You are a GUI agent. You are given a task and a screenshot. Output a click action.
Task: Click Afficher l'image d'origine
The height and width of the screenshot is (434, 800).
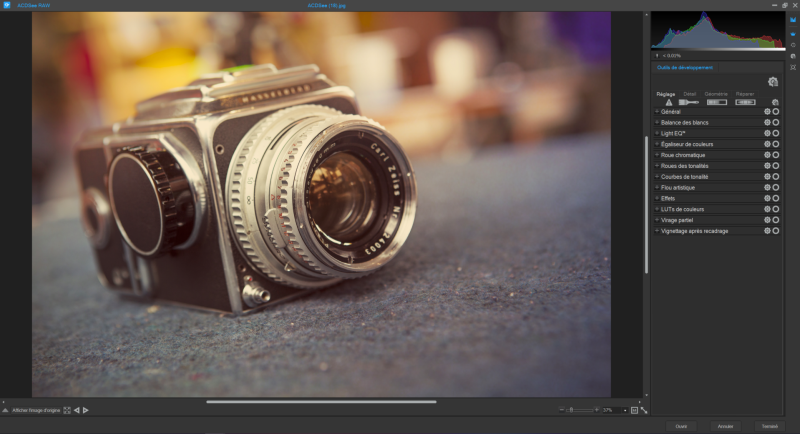[36, 411]
